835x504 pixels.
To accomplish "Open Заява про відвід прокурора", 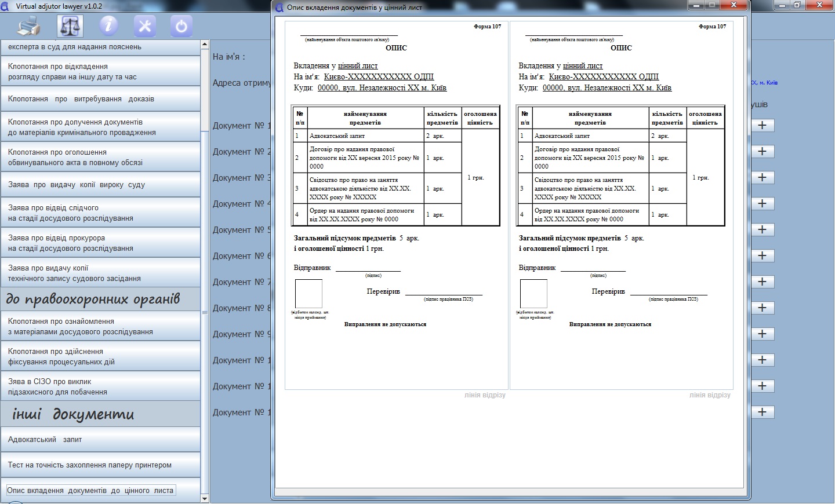I will [100, 243].
